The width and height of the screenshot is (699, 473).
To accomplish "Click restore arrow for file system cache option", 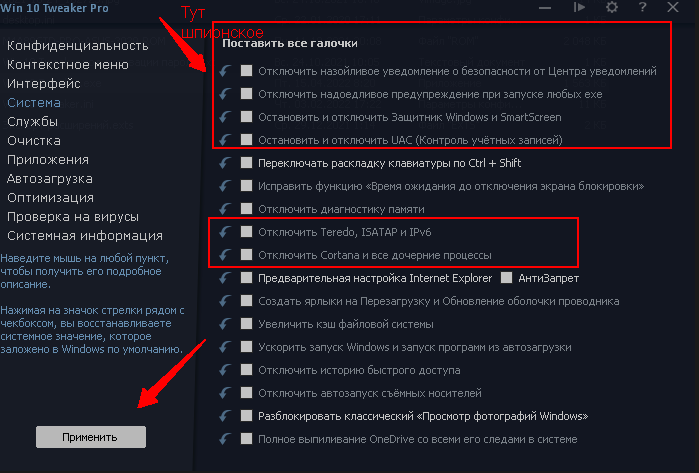I will tap(226, 324).
